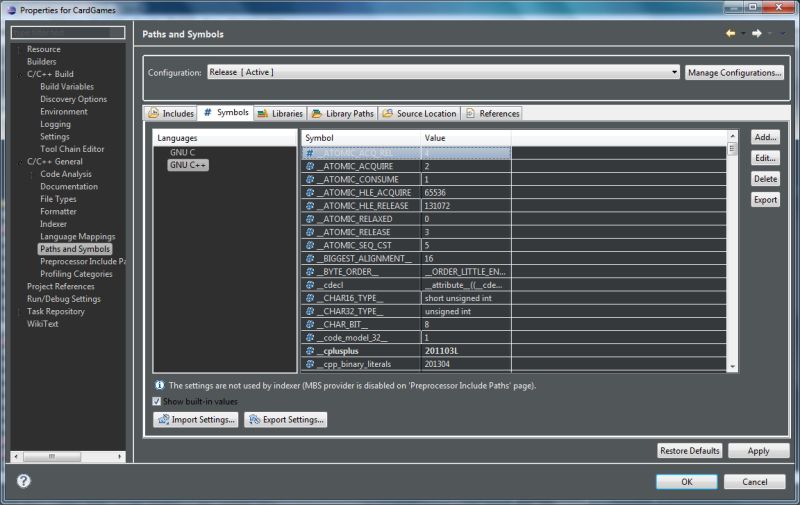Click the Value column header
Viewport: 800px width, 505px height.
click(x=466, y=138)
